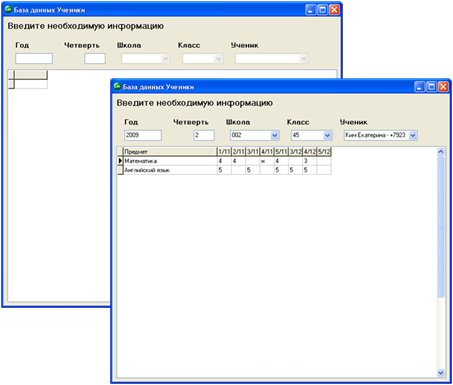
Task: Click the Математика 4/12 grade cell
Action: [310, 161]
